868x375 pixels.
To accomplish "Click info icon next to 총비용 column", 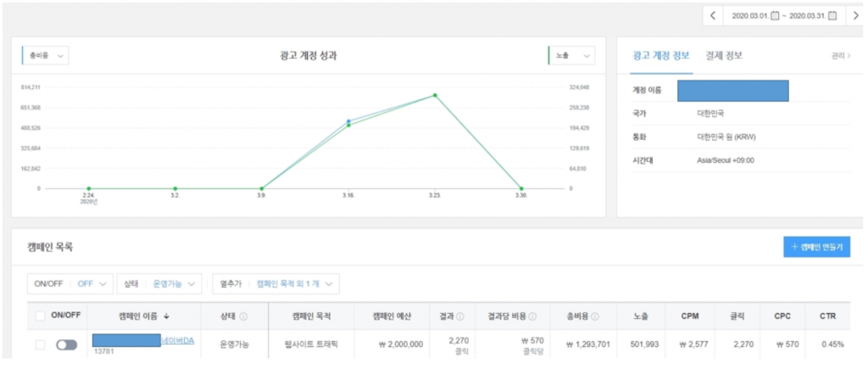I will click(x=594, y=316).
